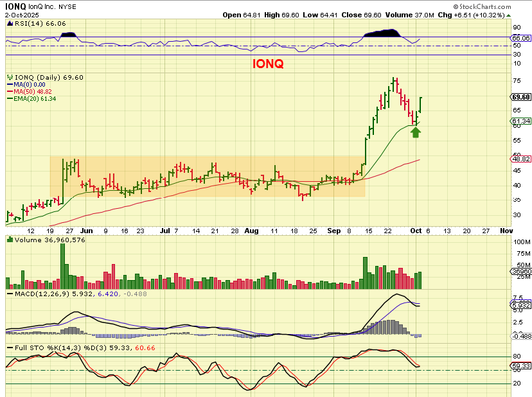This screenshot has width=532, height=397.
Task: Click the 'Jul' month label on date axis
Action: 164,231
